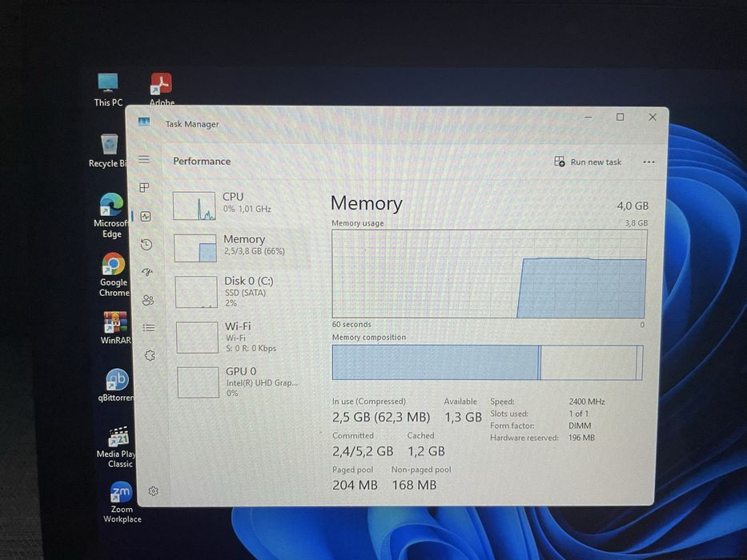Select the GPU 0 performance entry
The width and height of the screenshot is (747, 560).
(243, 382)
